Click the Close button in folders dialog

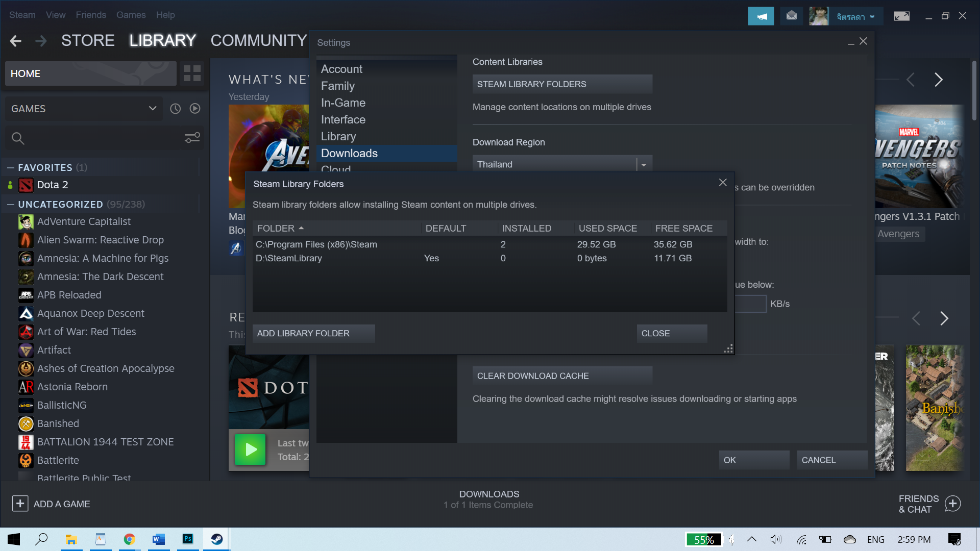(672, 333)
